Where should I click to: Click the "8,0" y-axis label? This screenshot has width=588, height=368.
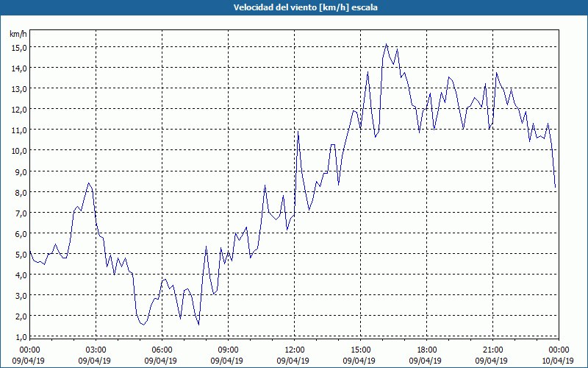21,193
